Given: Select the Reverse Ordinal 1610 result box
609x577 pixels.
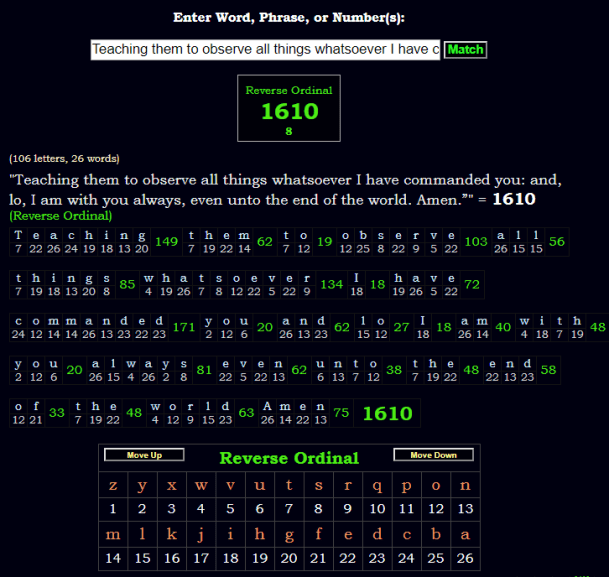Looking at the screenshot, I should (289, 108).
